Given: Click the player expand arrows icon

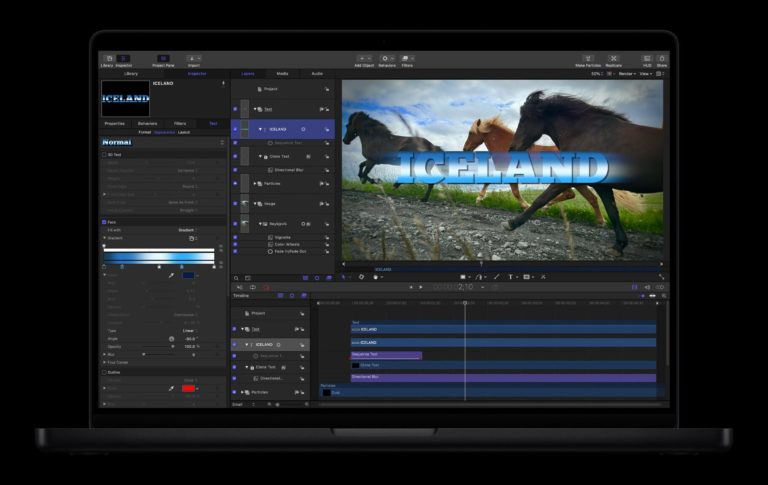Looking at the screenshot, I should [661, 277].
